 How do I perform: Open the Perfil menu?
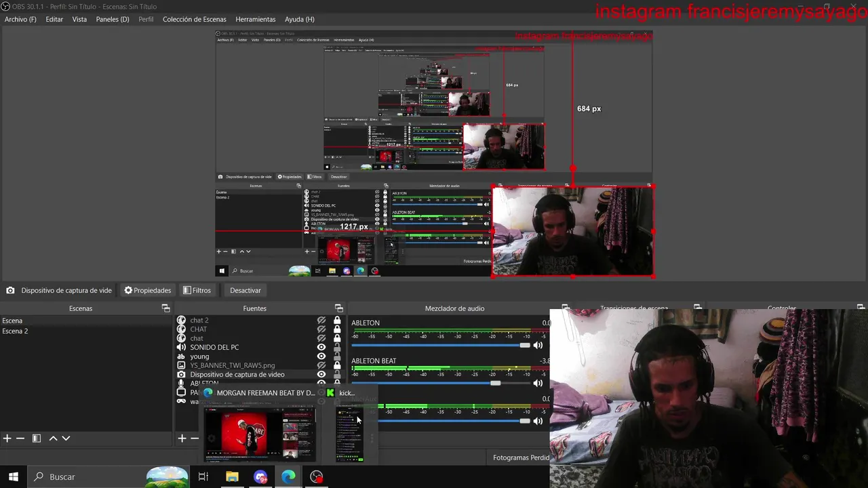coord(146,19)
